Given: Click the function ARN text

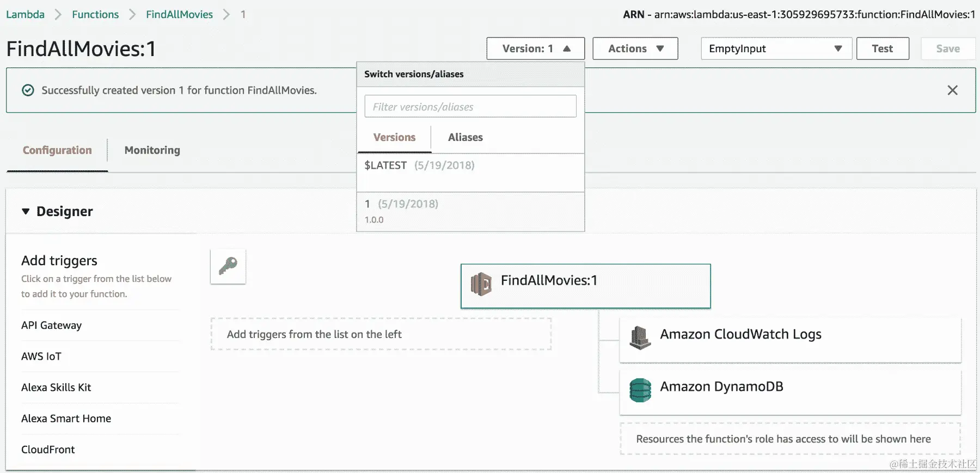Looking at the screenshot, I should [799, 15].
